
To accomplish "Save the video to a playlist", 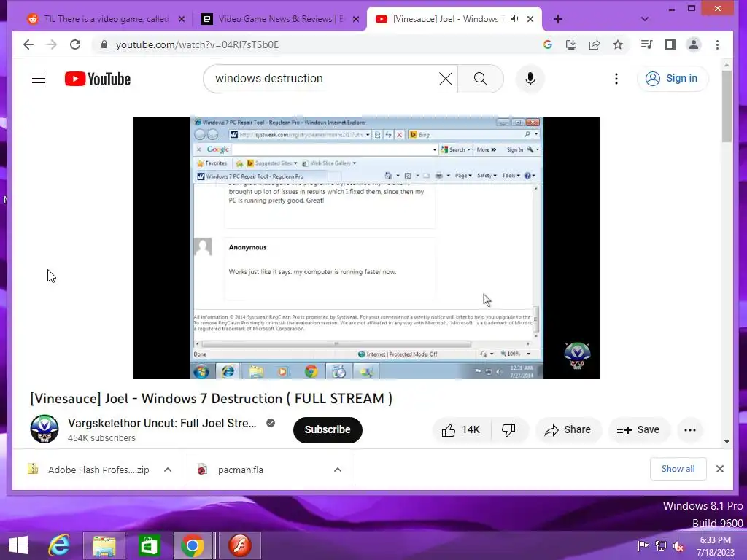I will click(x=638, y=430).
